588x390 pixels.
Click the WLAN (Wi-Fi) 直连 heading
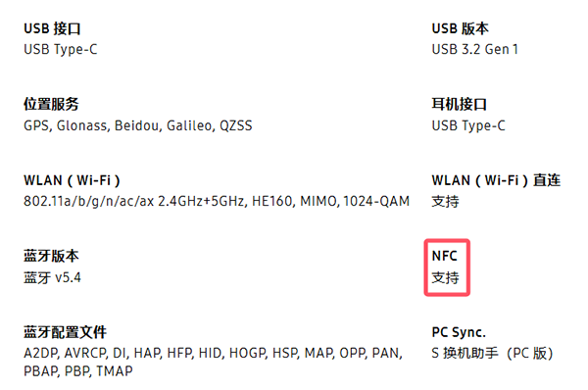496,180
